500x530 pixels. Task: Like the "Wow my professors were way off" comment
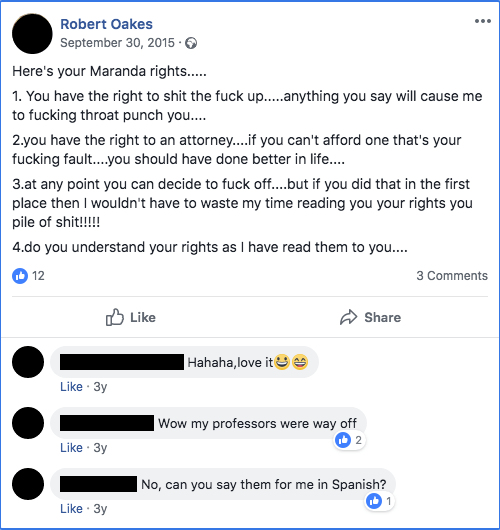click(x=71, y=448)
